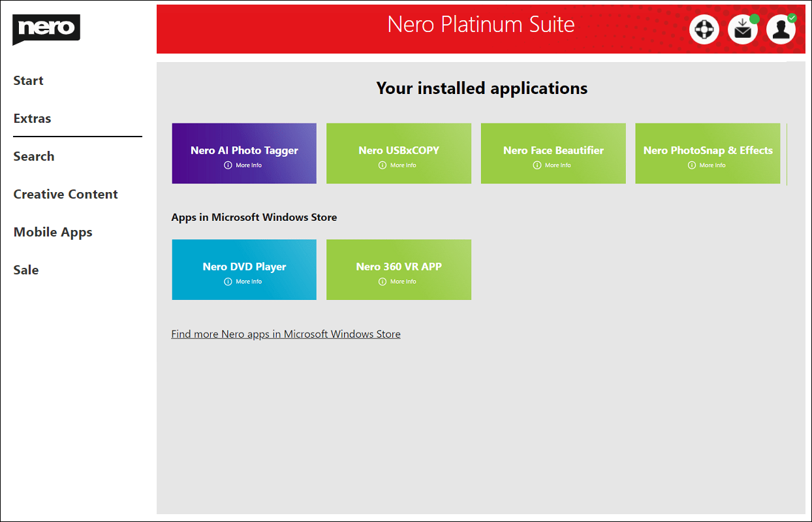Click info icon on Nero Face Beautifier
The image size is (812, 522).
(x=537, y=165)
